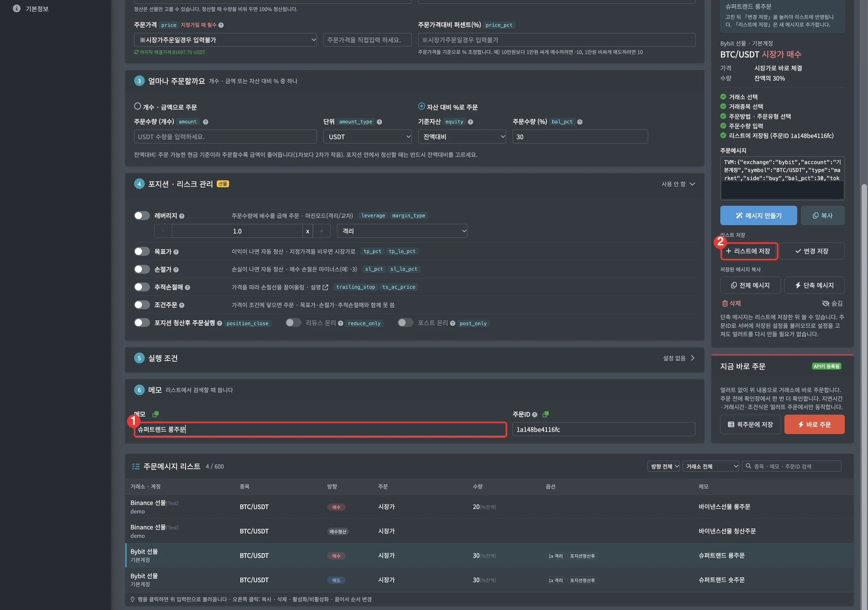This screenshot has height=610, width=868.
Task: Open the 주문가격 help question-mark icon
Action: pyautogui.click(x=221, y=25)
